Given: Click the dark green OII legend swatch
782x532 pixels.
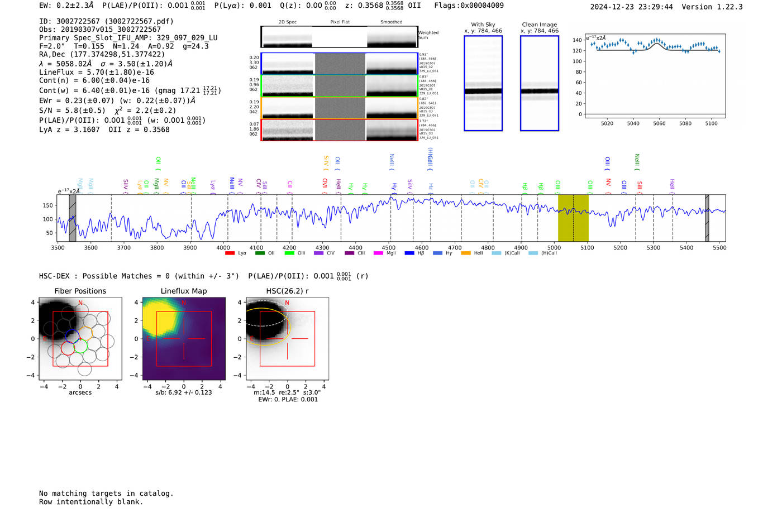Looking at the screenshot, I should click(260, 253).
